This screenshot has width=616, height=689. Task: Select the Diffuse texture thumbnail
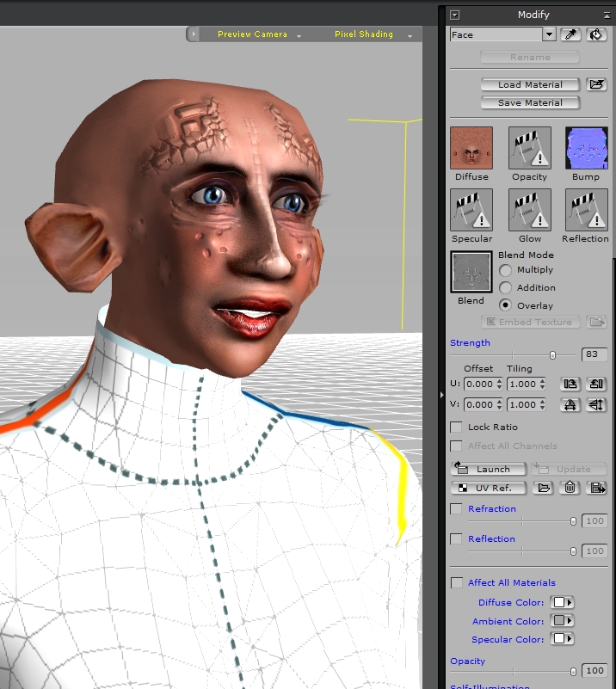(471, 148)
